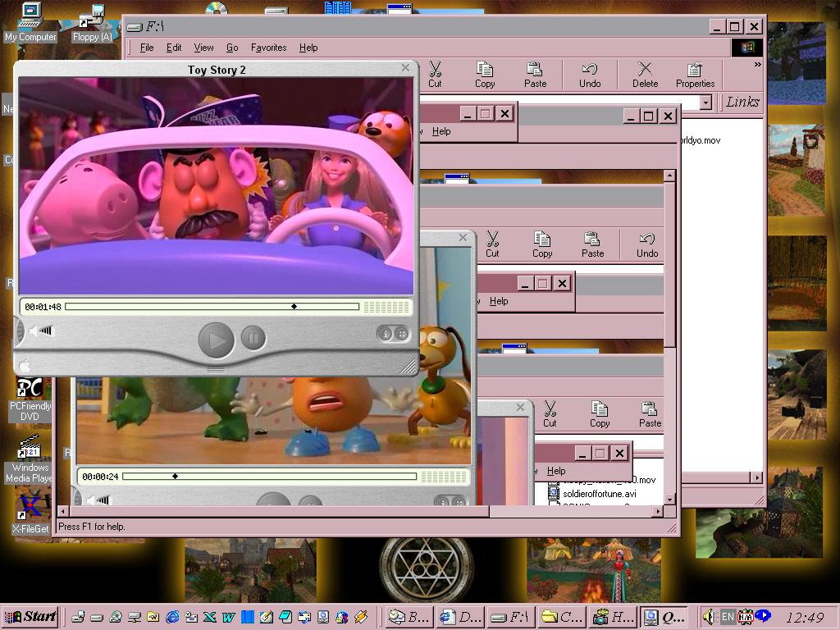Open the PCFriendly DVD desktop icon

point(30,399)
